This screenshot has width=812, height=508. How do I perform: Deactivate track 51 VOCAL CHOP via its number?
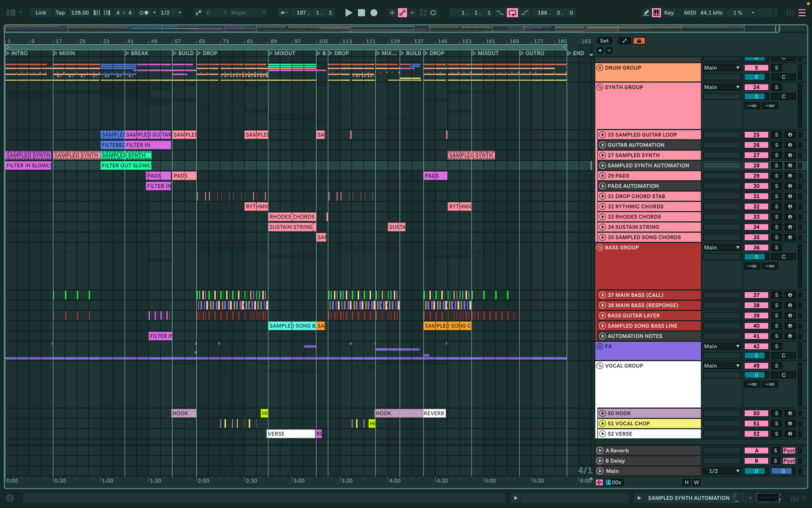pyautogui.click(x=756, y=424)
